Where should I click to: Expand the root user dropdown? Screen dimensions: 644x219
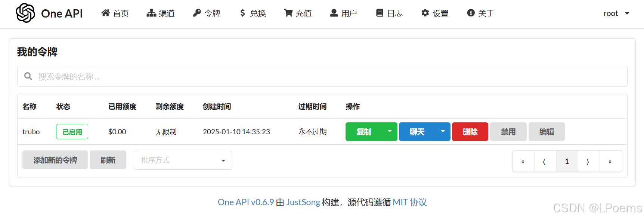click(616, 13)
